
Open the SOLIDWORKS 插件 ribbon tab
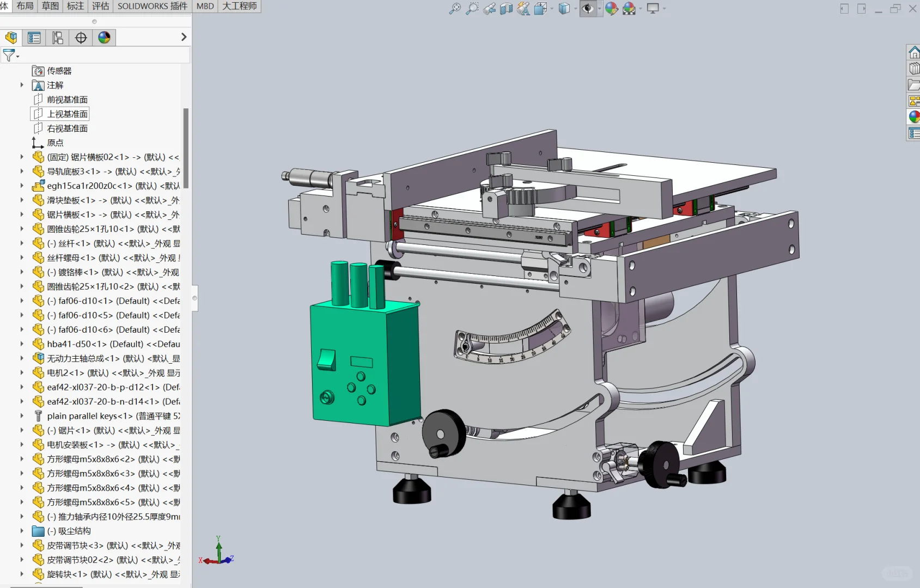coord(153,6)
